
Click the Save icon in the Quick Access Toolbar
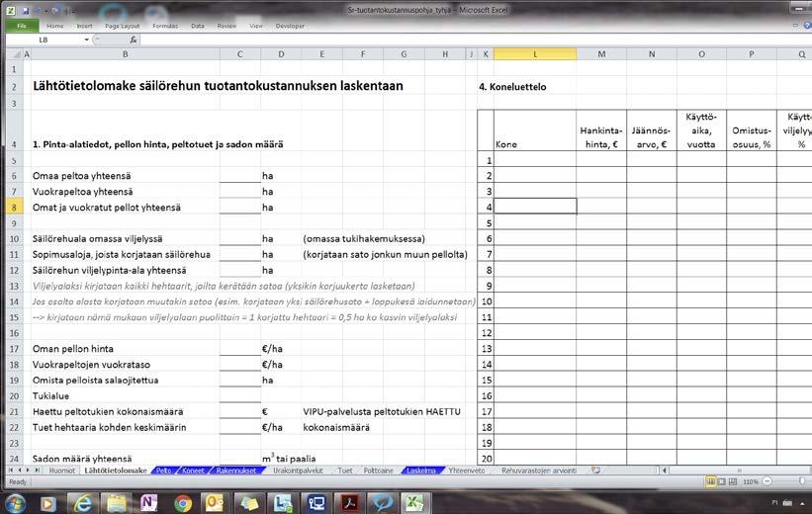pos(26,10)
